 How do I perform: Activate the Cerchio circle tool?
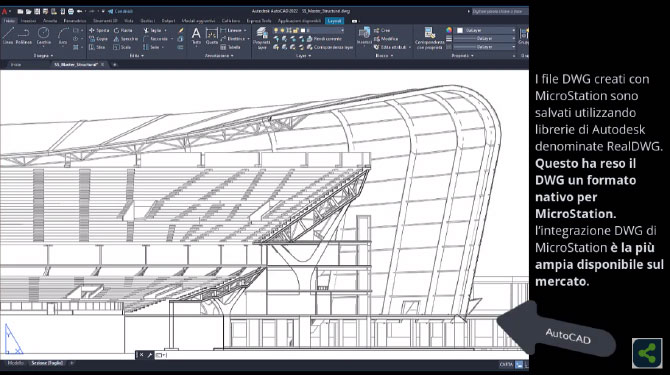[x=44, y=35]
